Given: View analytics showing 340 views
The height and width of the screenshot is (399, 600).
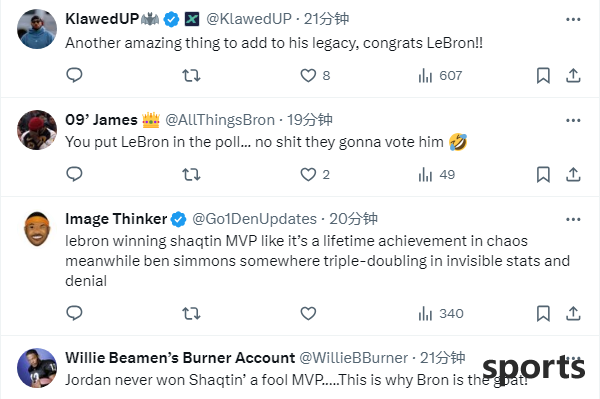Looking at the screenshot, I should [x=441, y=314].
